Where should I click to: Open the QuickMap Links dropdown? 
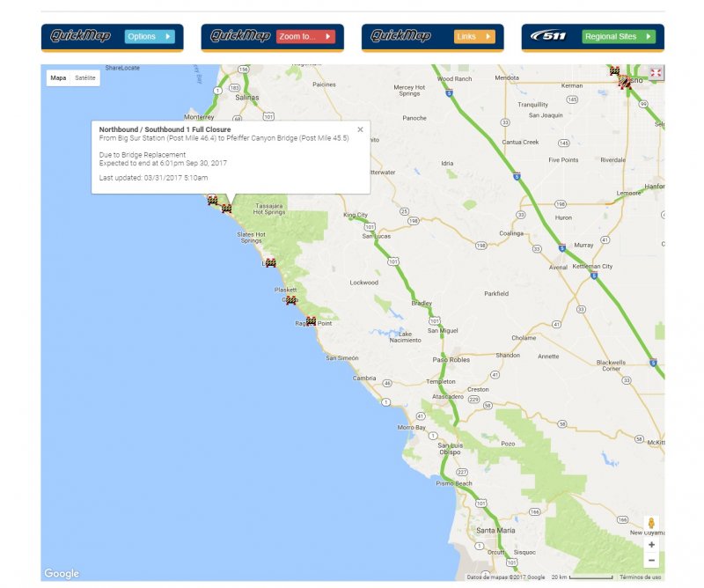474,37
